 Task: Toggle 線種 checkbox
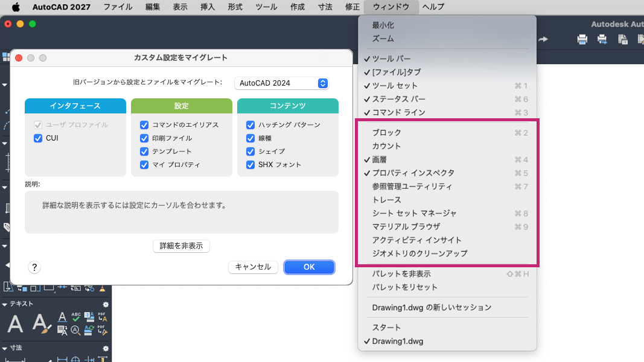pos(250,138)
